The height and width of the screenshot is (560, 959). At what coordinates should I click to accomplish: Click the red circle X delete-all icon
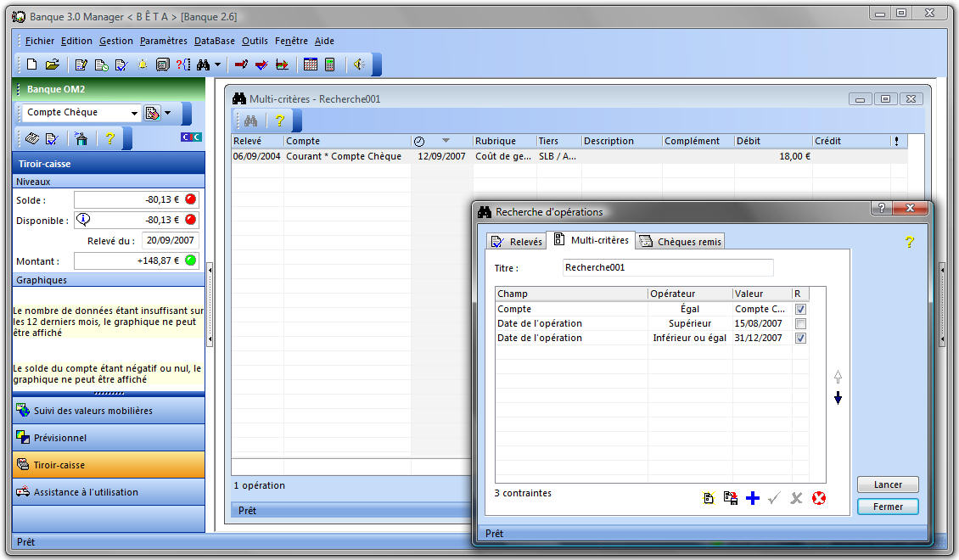point(818,499)
